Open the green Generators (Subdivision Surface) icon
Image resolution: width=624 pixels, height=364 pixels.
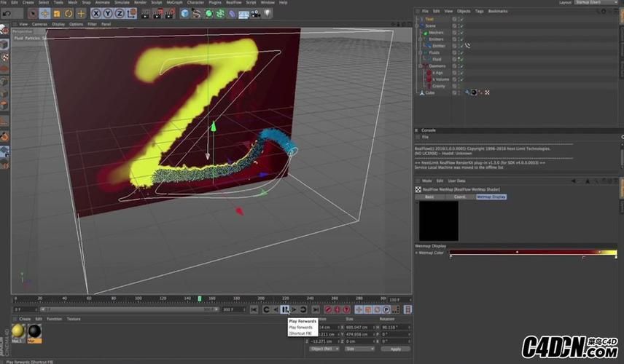pos(208,14)
